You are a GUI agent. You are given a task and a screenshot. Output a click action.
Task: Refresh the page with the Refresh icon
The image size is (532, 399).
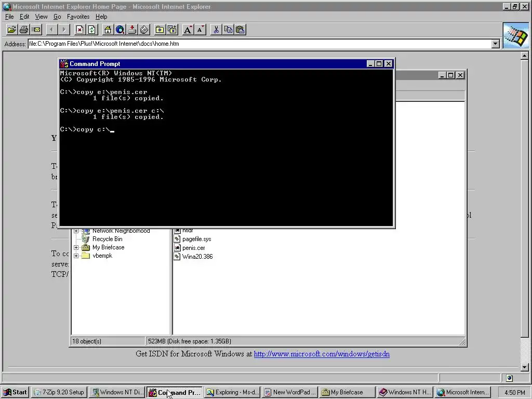pos(91,30)
